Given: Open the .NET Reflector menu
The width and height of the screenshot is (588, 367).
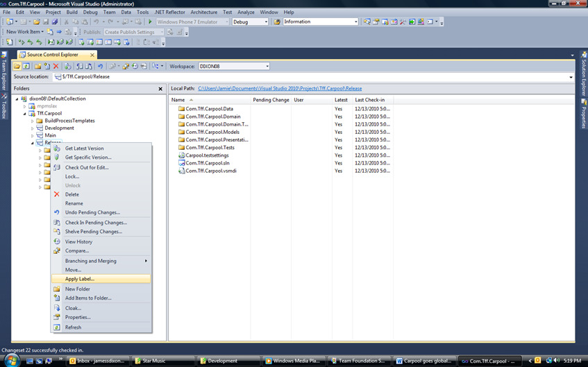Looking at the screenshot, I should pyautogui.click(x=169, y=12).
